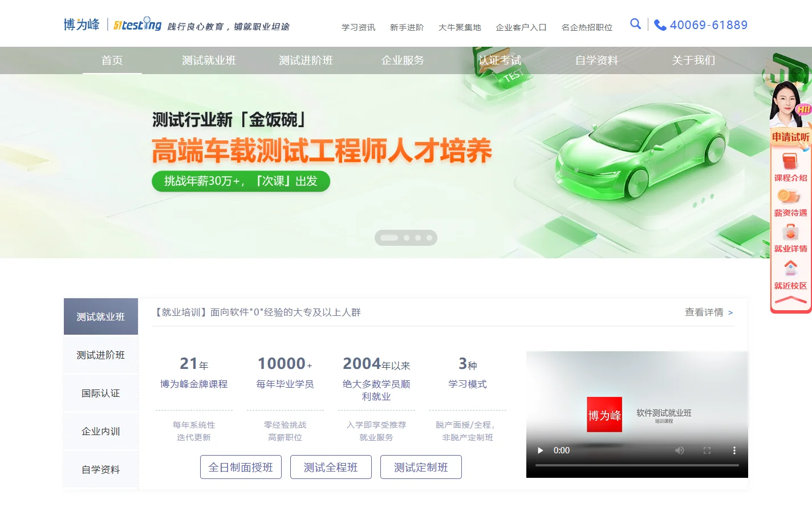Open the 测试进阶班 nav menu item

pyautogui.click(x=306, y=60)
